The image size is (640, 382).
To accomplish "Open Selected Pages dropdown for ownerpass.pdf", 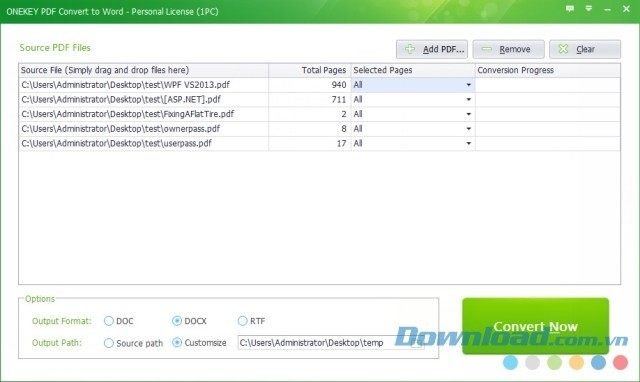I will (469, 129).
